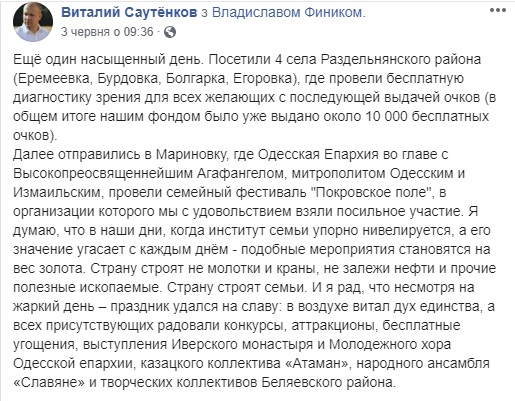Click the village name "Егоровка" in the text

click(x=263, y=79)
